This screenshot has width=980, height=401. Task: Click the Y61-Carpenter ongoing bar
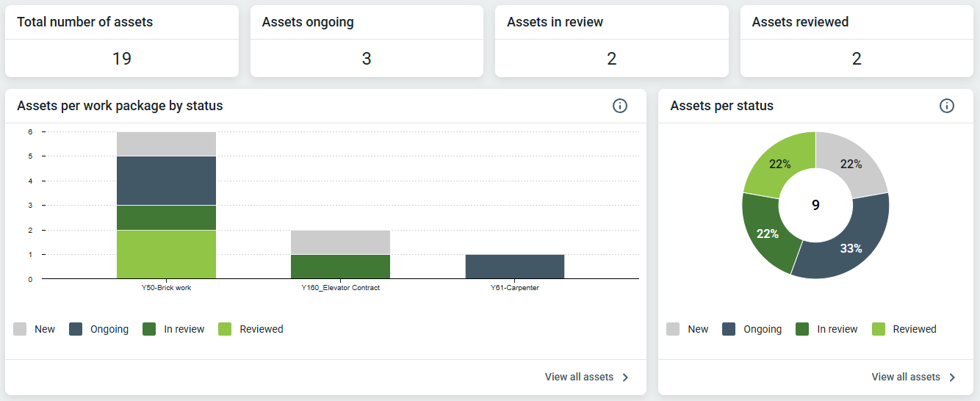pos(515,267)
